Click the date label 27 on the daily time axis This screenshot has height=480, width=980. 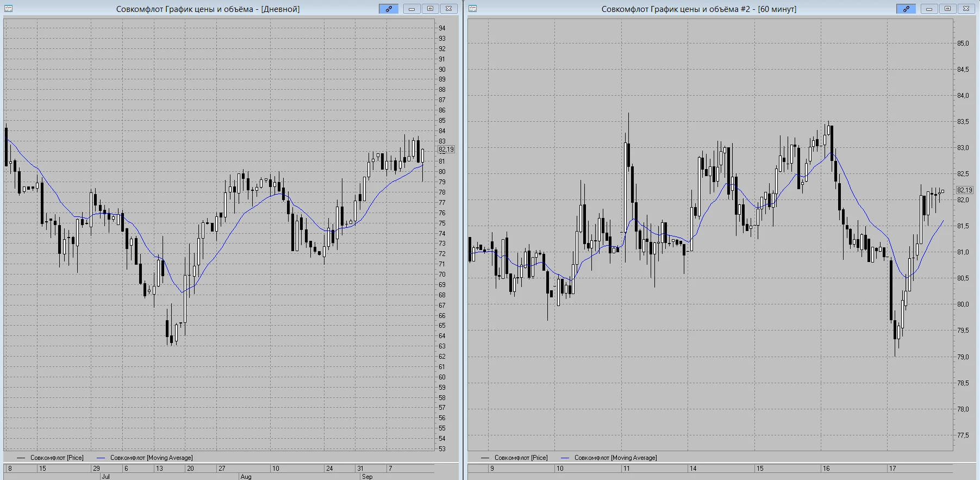click(x=222, y=469)
